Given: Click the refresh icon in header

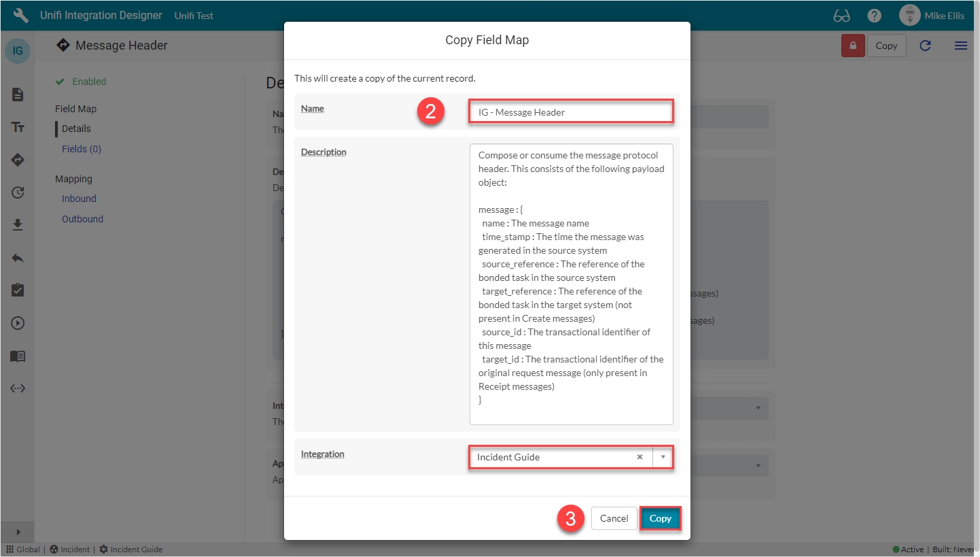Looking at the screenshot, I should (x=925, y=46).
